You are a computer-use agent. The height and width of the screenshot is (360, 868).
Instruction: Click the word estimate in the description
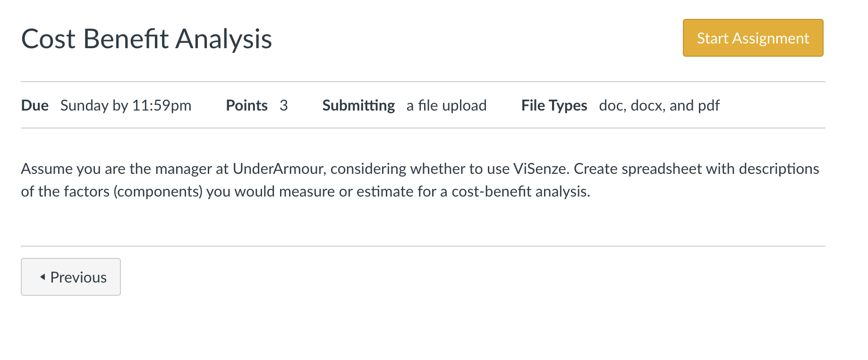(385, 191)
